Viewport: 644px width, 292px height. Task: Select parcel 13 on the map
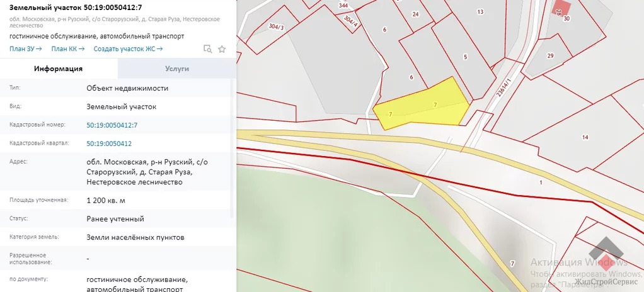coord(480,12)
